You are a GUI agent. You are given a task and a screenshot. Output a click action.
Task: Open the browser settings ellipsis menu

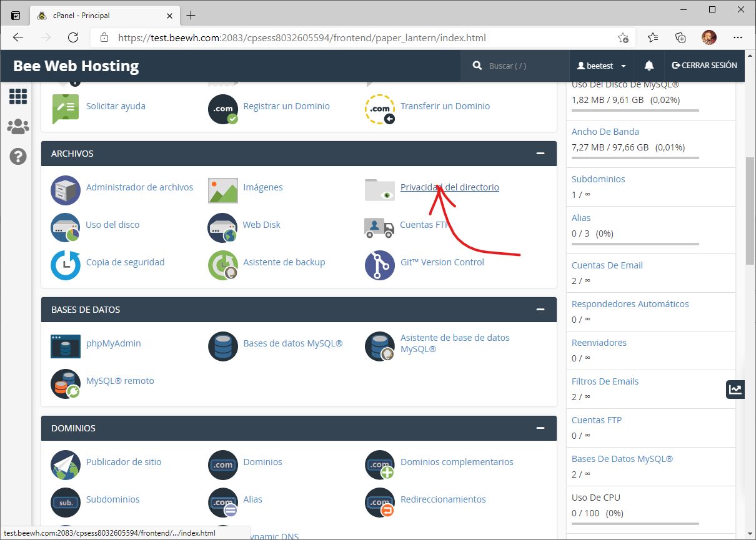tap(737, 37)
